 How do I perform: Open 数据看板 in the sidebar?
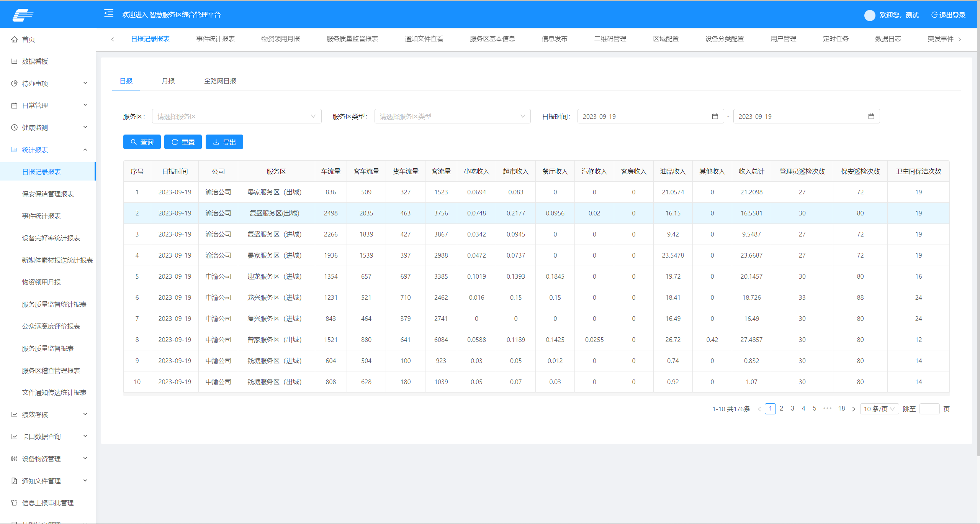(48, 61)
